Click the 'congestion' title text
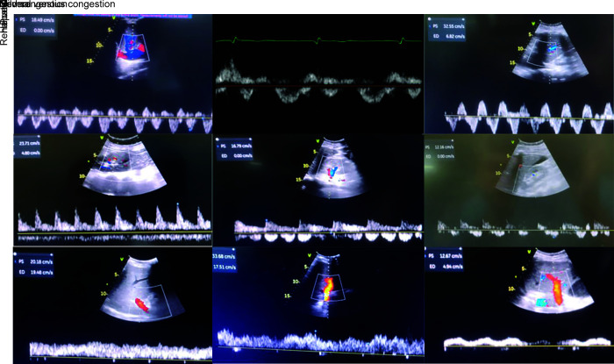The height and width of the screenshot is (364, 614). pos(88,4)
